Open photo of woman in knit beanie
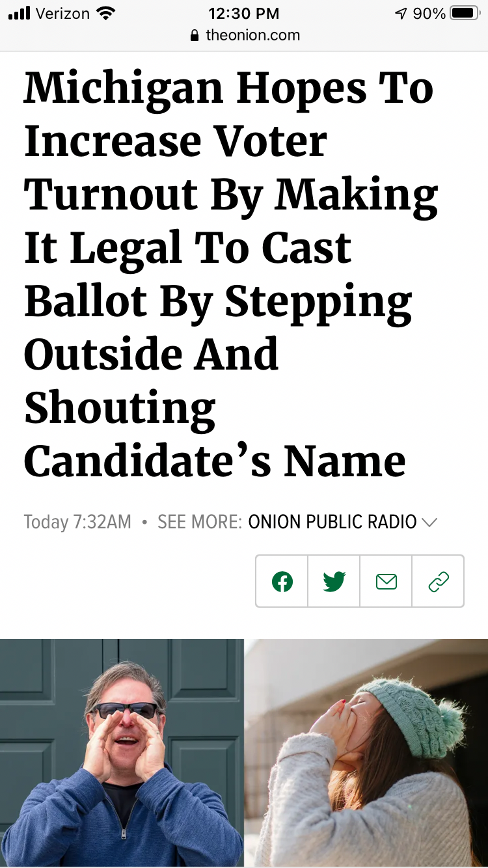The image size is (488, 868). (366, 753)
